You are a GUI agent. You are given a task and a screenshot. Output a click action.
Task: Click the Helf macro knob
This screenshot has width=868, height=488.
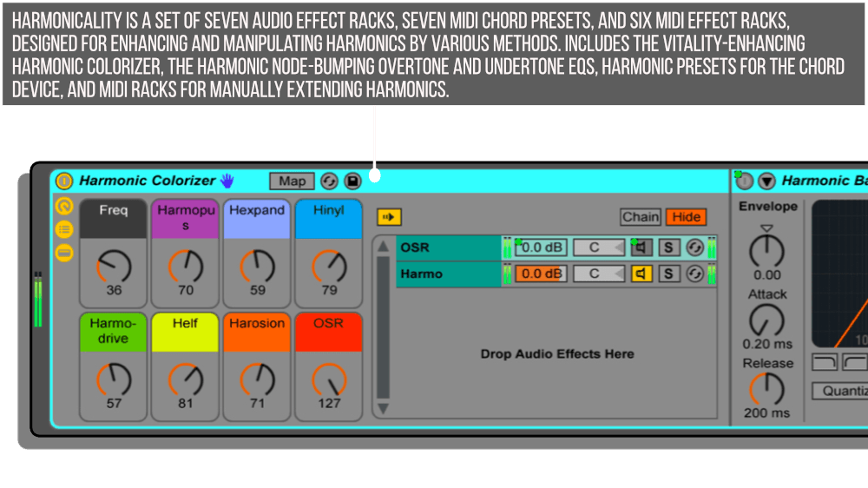tap(186, 380)
